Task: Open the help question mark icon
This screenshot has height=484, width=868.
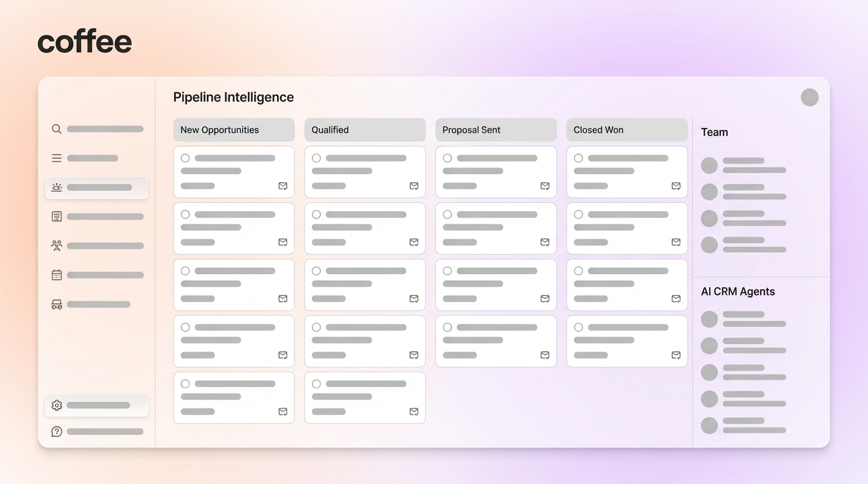Action: coord(56,431)
